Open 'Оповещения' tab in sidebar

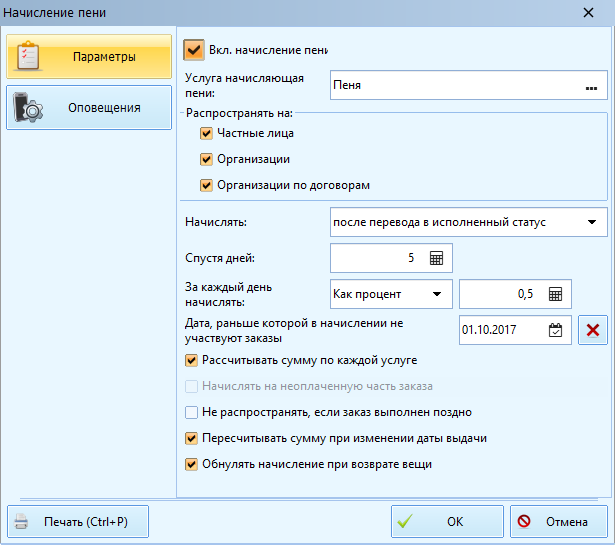click(88, 108)
